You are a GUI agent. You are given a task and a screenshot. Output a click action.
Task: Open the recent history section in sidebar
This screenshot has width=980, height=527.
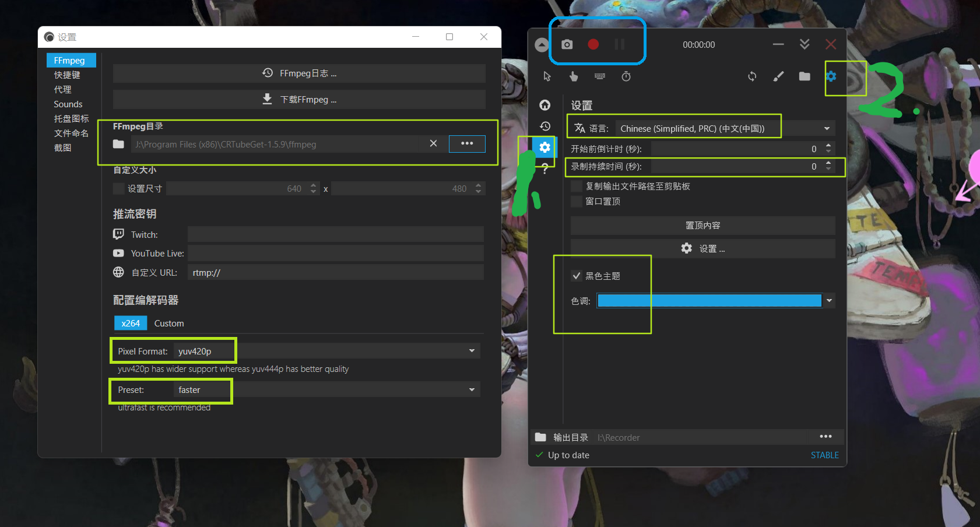545,126
